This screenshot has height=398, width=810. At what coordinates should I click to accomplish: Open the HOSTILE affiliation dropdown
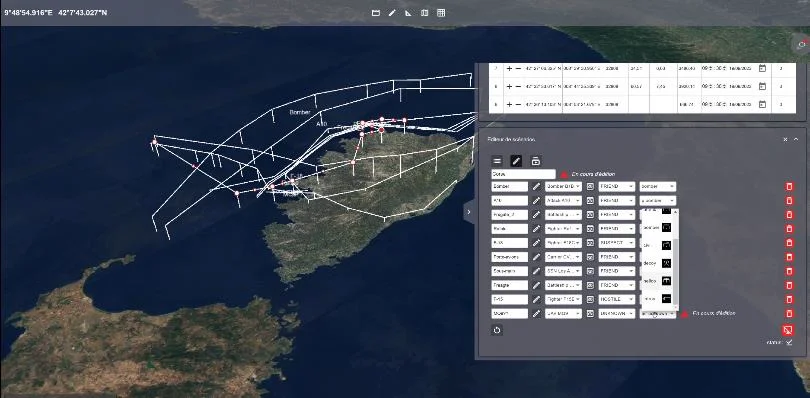[x=617, y=299]
